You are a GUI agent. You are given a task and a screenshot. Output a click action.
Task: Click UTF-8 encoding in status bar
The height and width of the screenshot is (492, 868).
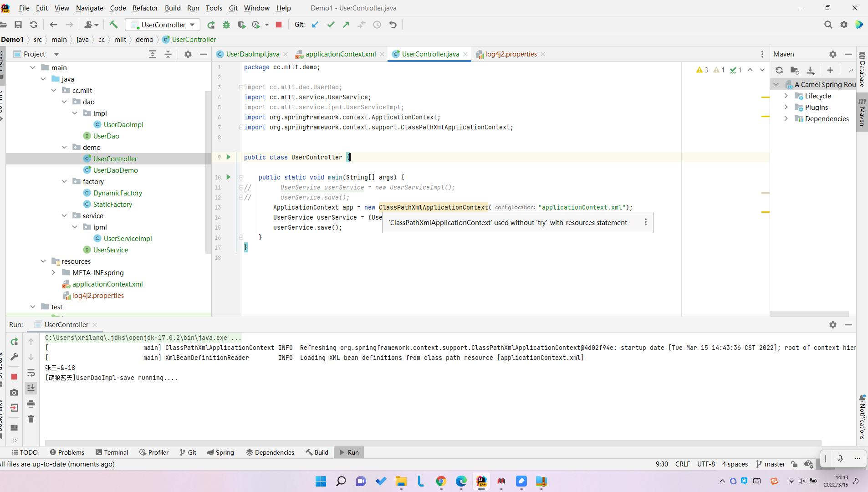pyautogui.click(x=706, y=464)
